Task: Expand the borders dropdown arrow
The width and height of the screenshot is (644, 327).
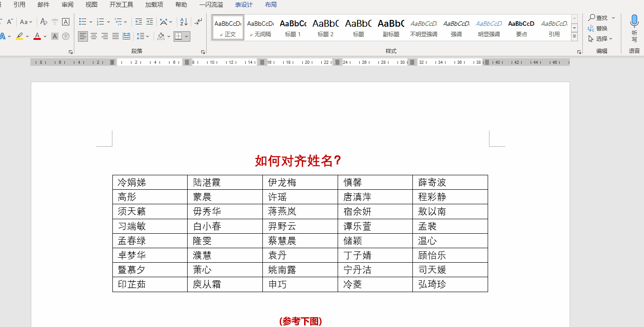Action: click(x=187, y=36)
